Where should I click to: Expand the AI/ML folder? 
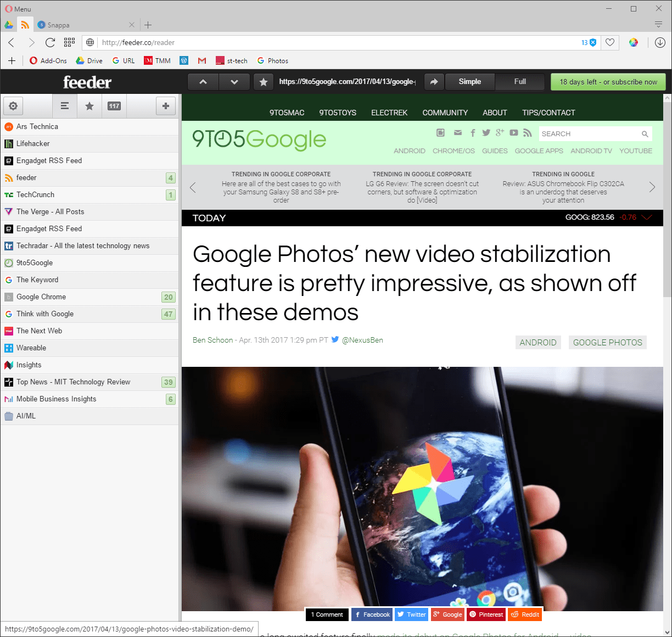click(89, 416)
